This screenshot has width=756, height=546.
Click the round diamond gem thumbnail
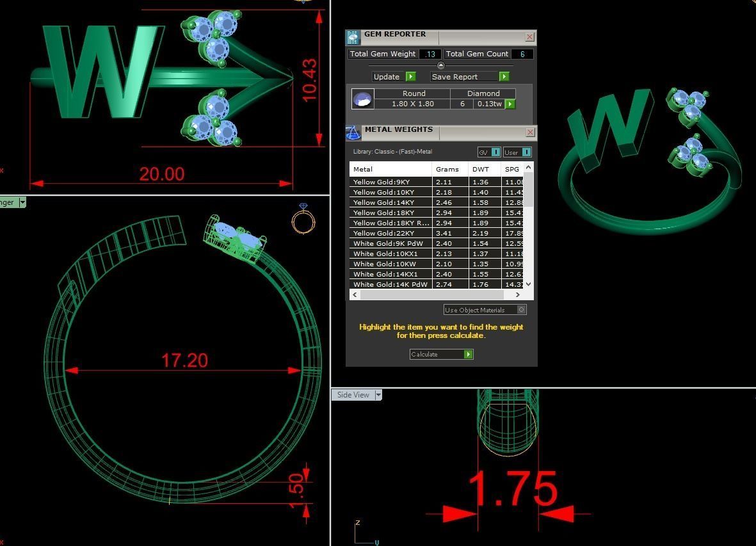pyautogui.click(x=362, y=99)
